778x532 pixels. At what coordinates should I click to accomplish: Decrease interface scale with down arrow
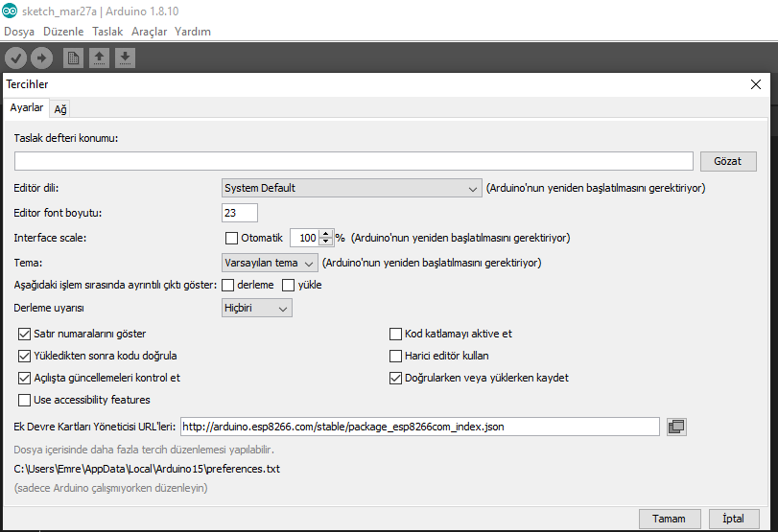pos(326,242)
